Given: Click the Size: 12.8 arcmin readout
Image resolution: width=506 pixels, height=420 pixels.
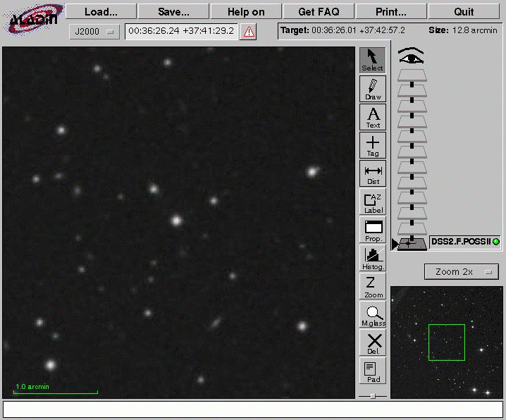Looking at the screenshot, I should click(463, 30).
